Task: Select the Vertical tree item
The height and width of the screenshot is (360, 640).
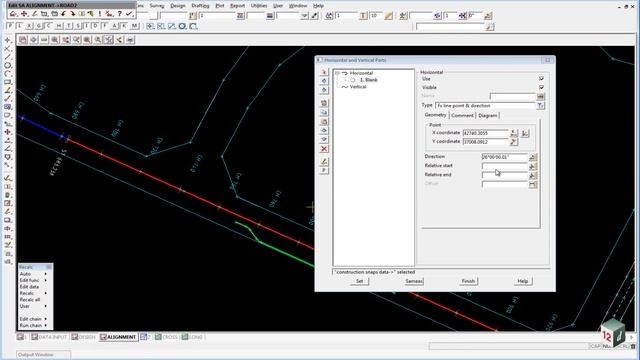Action: 358,87
